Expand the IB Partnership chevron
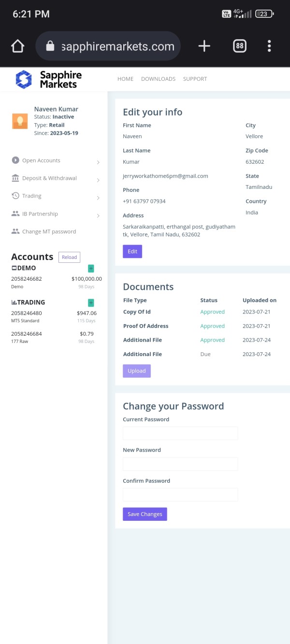This screenshot has height=644, width=290. 98,215
